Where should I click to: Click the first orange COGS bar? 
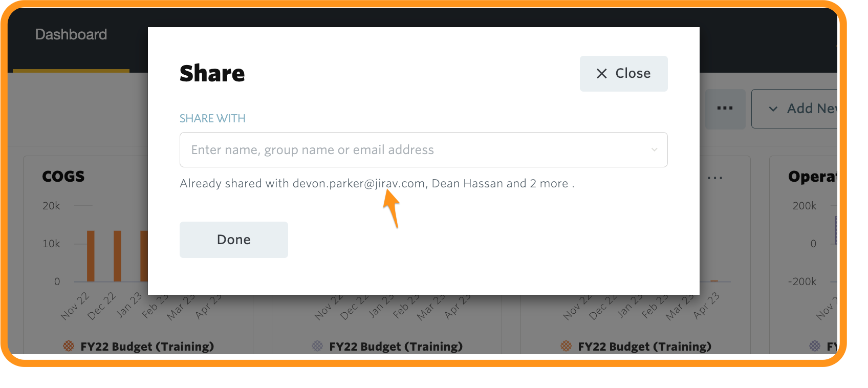tap(91, 256)
